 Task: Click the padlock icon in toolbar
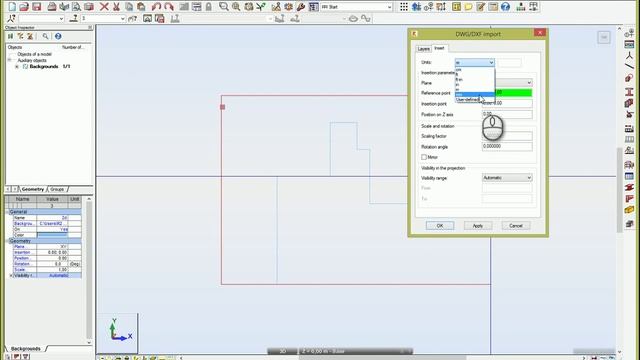coord(209,7)
